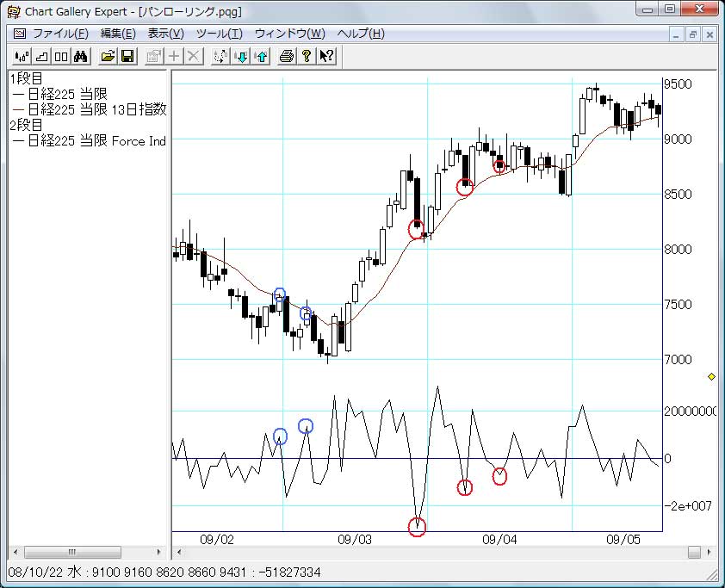This screenshot has width=725, height=588.
Task: Click the yellow question mark help icon
Action: tap(306, 56)
